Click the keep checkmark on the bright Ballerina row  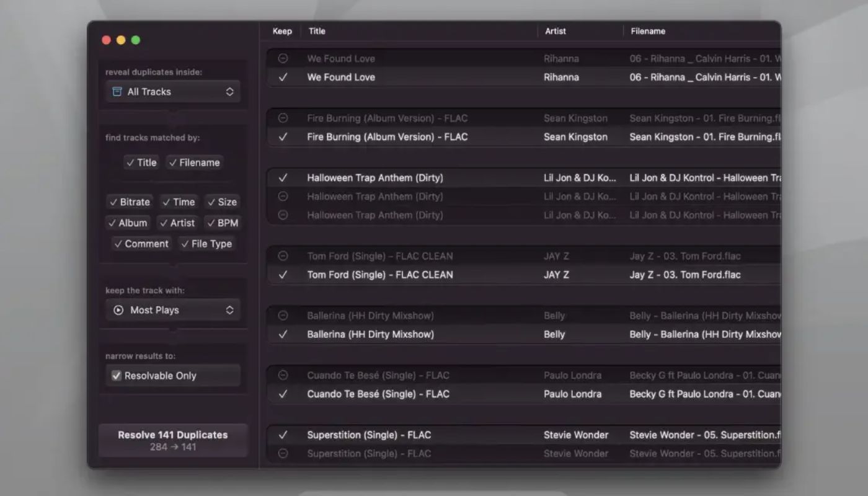[283, 334]
